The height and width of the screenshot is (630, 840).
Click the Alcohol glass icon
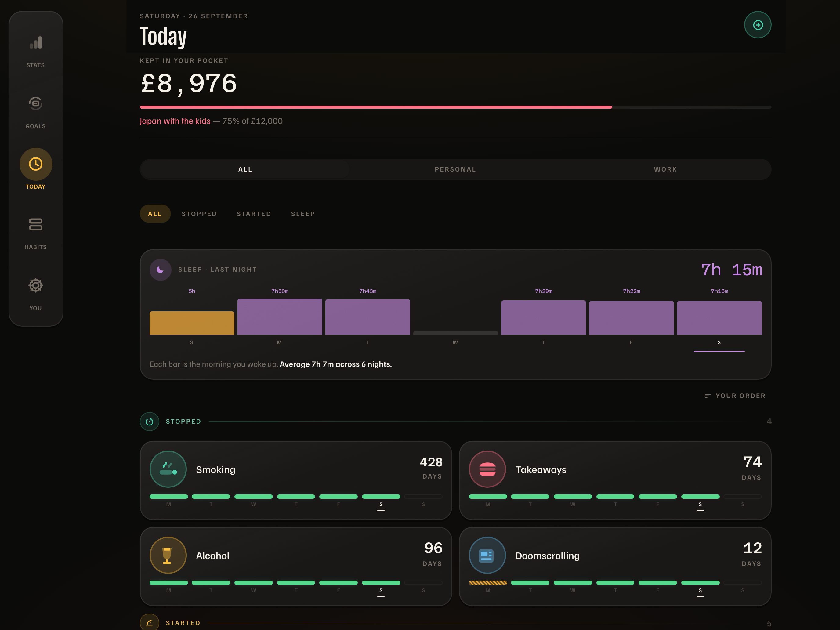(x=168, y=555)
